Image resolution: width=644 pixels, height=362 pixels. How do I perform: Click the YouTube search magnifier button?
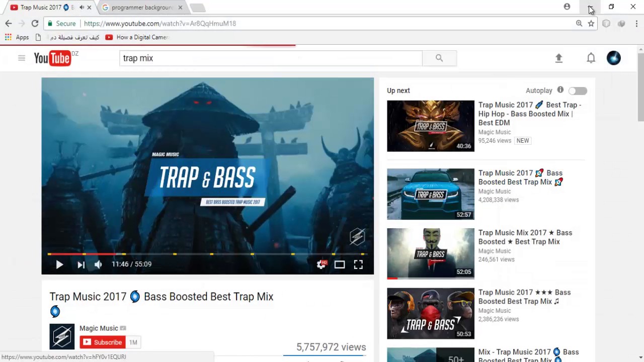coord(439,58)
